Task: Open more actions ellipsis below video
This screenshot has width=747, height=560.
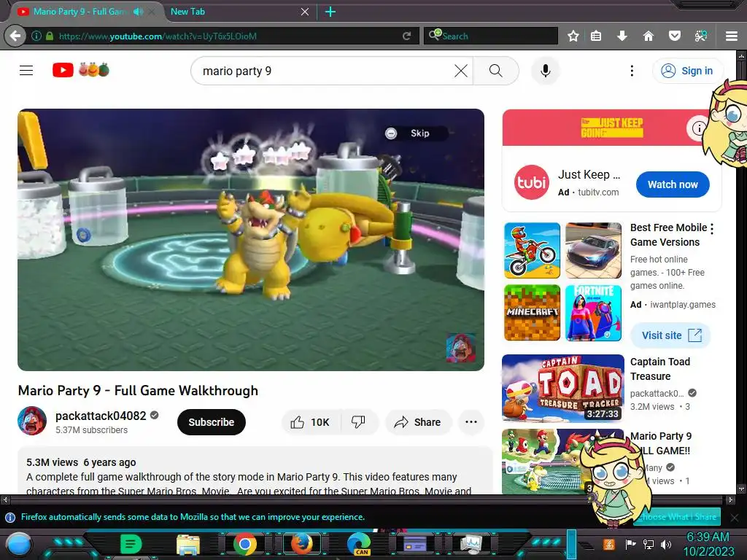Action: click(x=471, y=422)
